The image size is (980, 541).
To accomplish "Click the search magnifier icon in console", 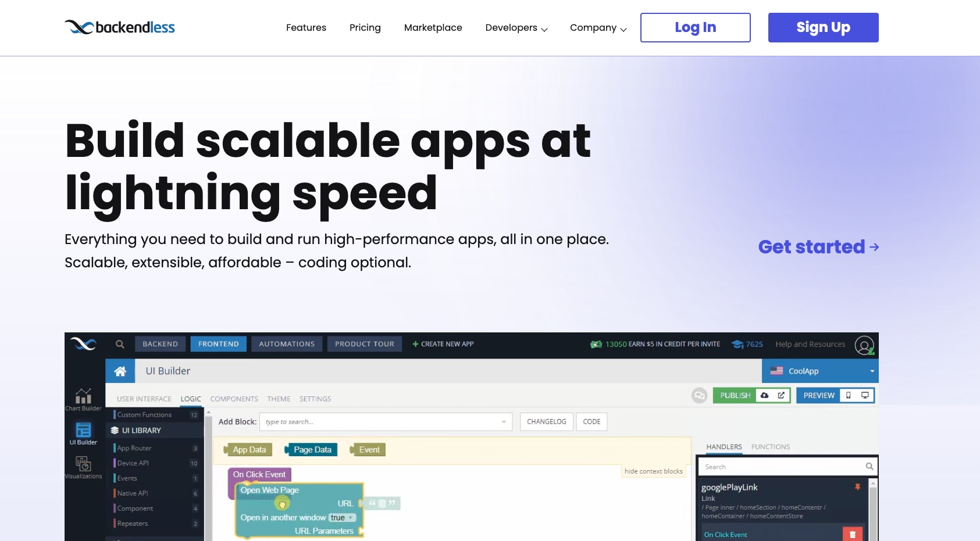I will click(x=120, y=344).
